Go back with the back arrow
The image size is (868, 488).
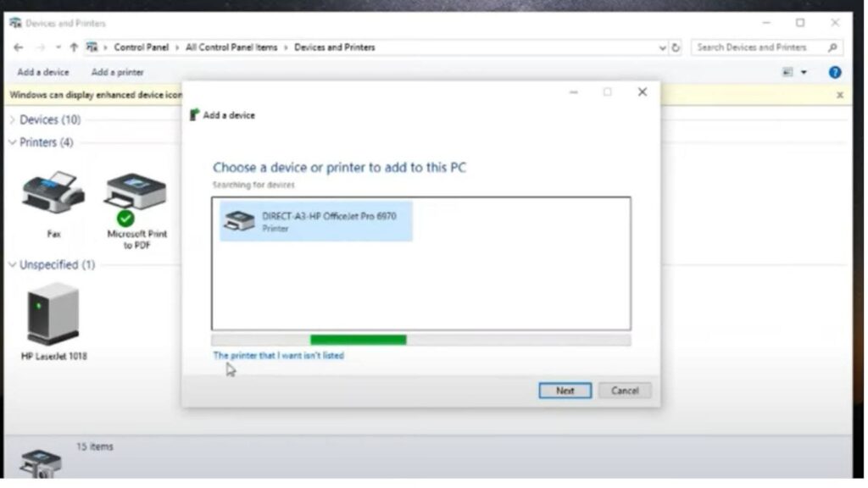pyautogui.click(x=19, y=47)
